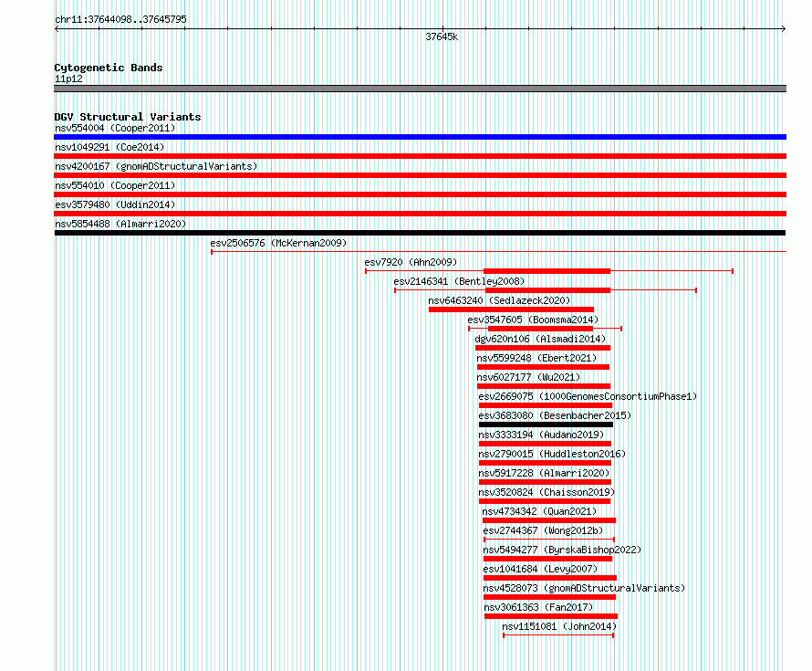Select esv3579480 (Uddin2014) label
Screen dimensions: 812x671
tap(115, 204)
